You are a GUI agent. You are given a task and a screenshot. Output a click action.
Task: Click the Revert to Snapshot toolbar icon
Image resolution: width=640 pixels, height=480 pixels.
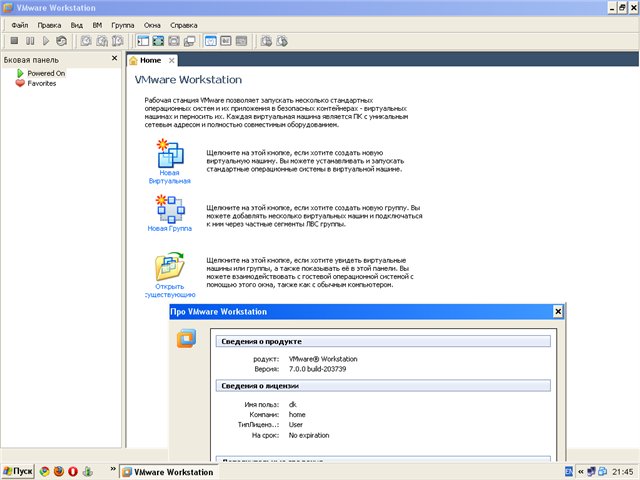click(102, 41)
